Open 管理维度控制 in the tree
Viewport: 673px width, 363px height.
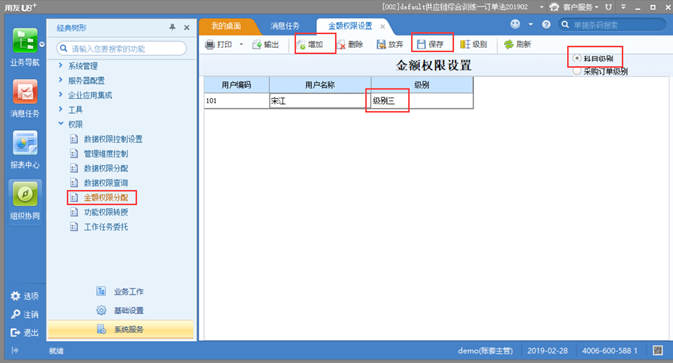(106, 154)
